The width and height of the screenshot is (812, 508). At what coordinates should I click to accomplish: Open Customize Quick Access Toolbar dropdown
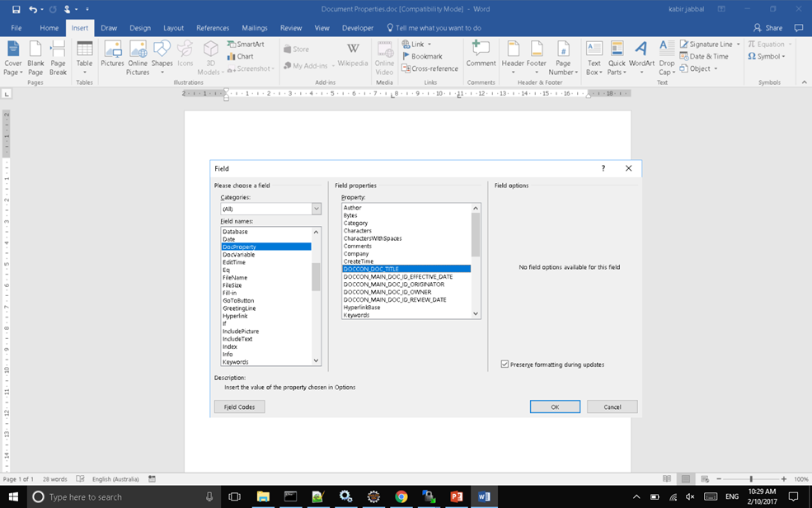click(x=87, y=9)
